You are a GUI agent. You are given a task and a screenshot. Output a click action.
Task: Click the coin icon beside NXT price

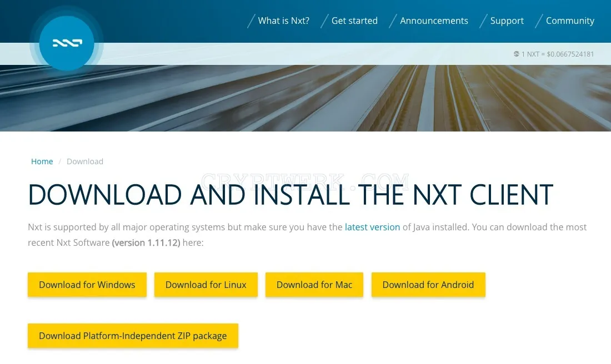coord(517,54)
